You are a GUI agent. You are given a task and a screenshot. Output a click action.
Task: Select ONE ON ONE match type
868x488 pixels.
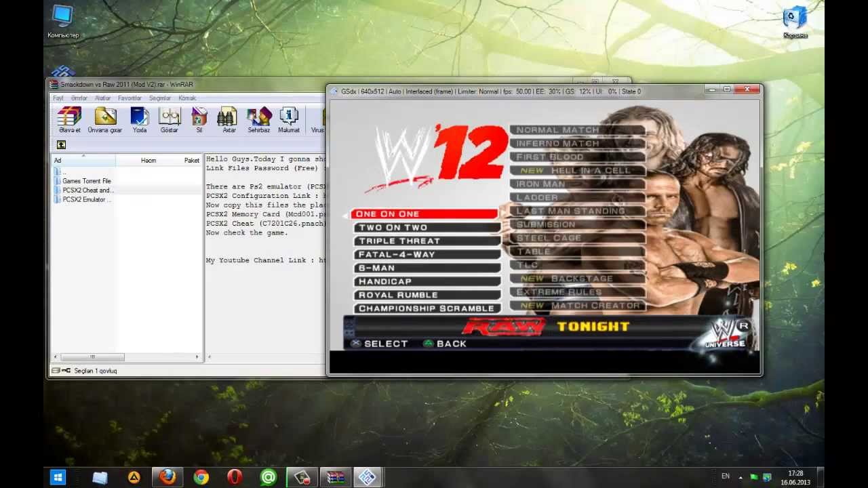point(426,213)
